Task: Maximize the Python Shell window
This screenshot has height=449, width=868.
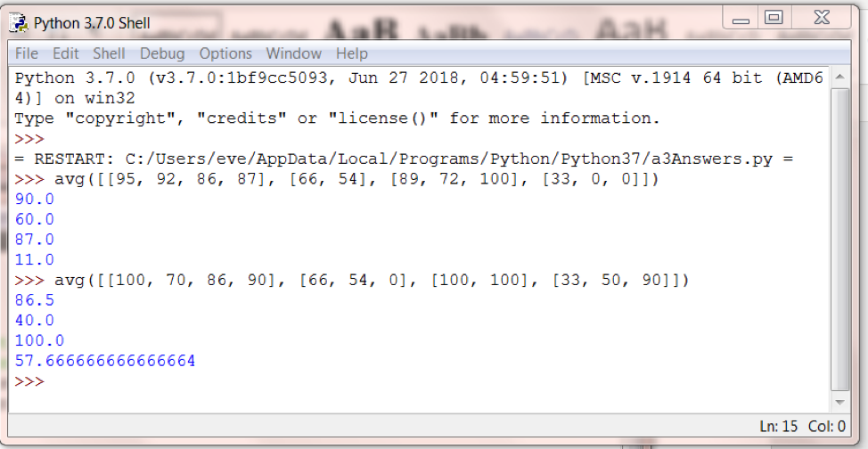Action: click(x=774, y=20)
